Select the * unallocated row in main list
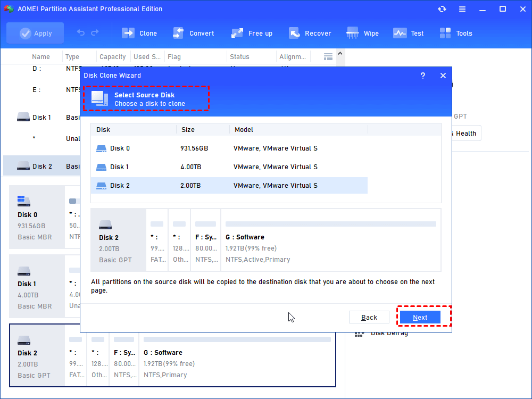The width and height of the screenshot is (532, 399). [41, 138]
